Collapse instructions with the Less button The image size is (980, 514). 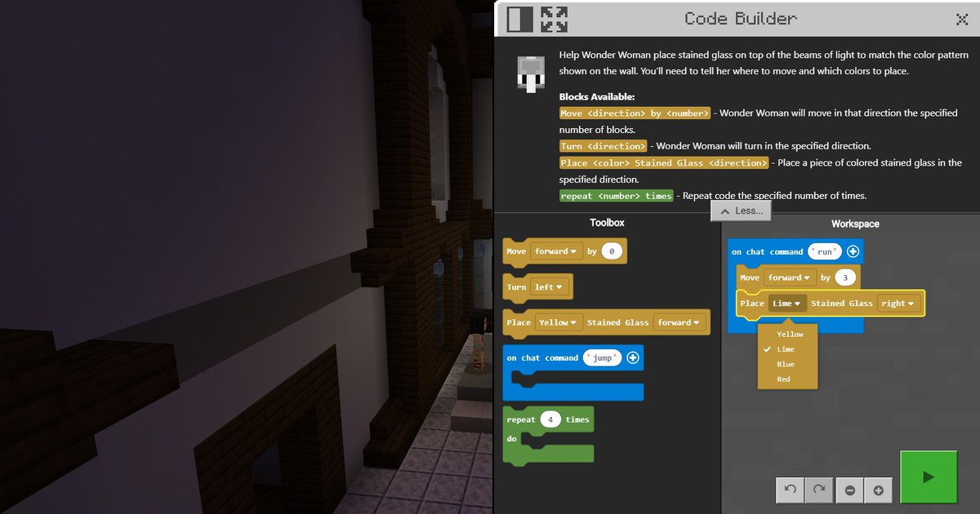point(742,210)
